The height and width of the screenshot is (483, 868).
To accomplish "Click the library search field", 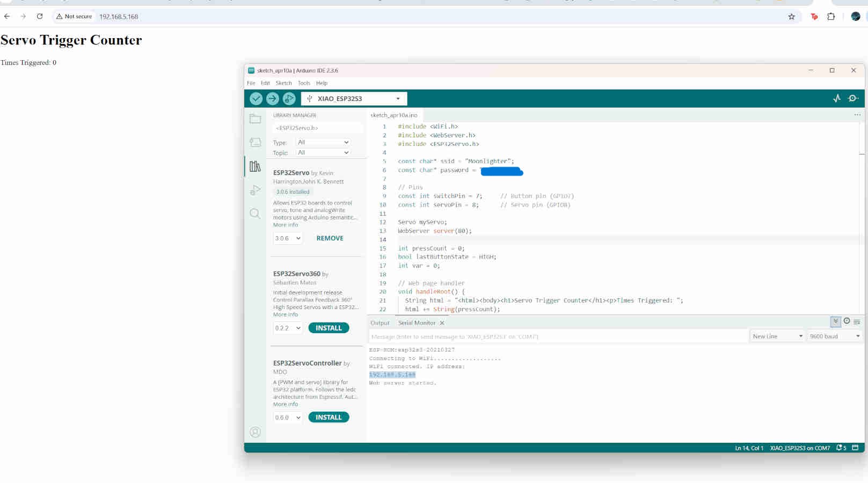I will pyautogui.click(x=318, y=128).
